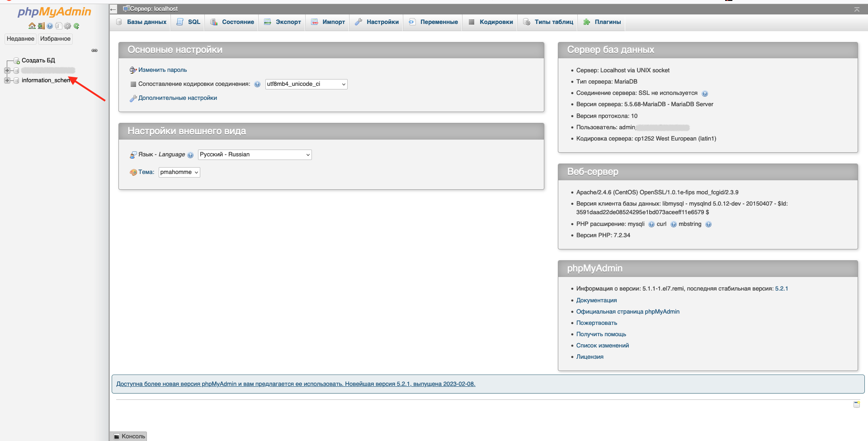Viewport: 868px width, 441px height.
Task: Expand the information_schema database tree node
Action: (7, 80)
